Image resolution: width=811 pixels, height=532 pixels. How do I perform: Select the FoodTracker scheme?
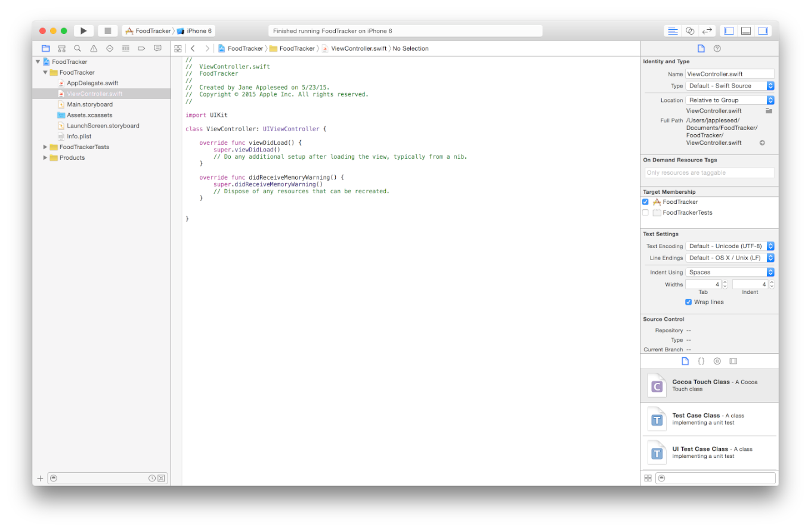148,30
